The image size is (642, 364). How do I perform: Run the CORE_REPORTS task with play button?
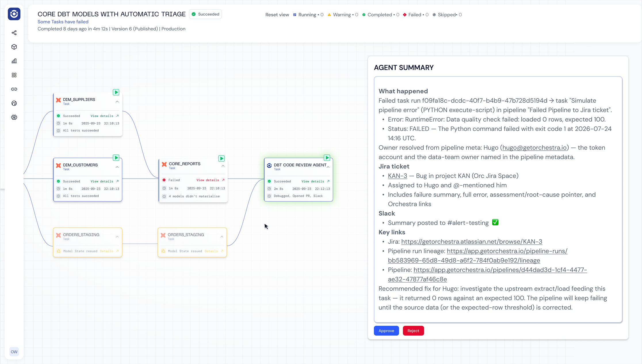tap(221, 158)
